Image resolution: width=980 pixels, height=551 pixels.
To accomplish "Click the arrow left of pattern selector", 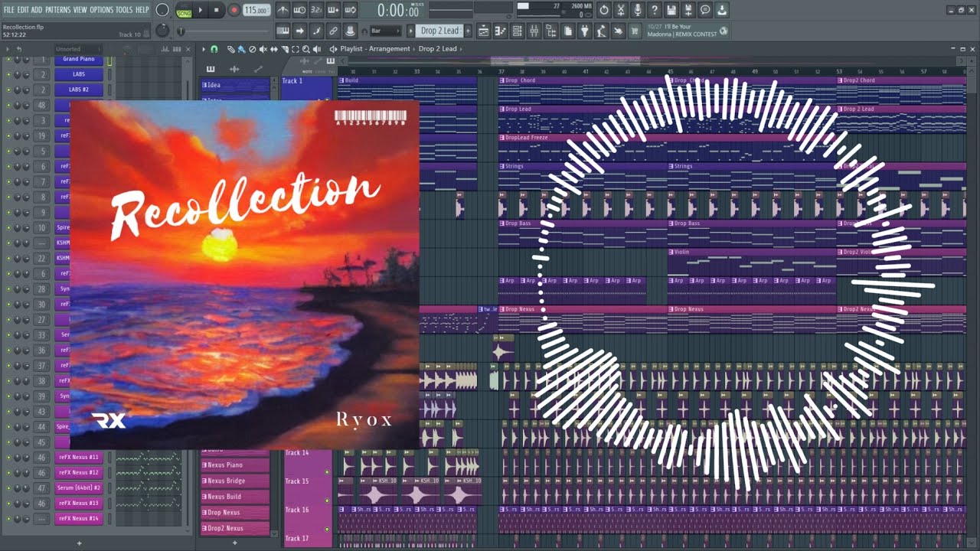I will click(410, 31).
